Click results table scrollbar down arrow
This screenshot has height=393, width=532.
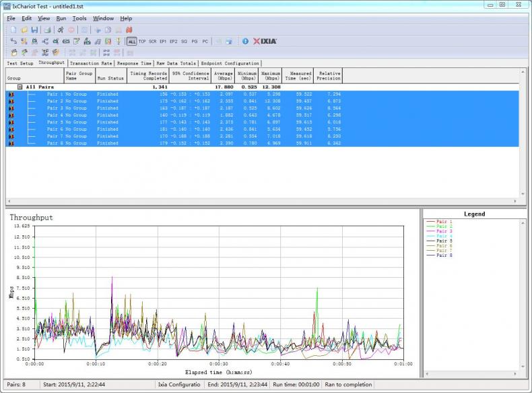523,194
